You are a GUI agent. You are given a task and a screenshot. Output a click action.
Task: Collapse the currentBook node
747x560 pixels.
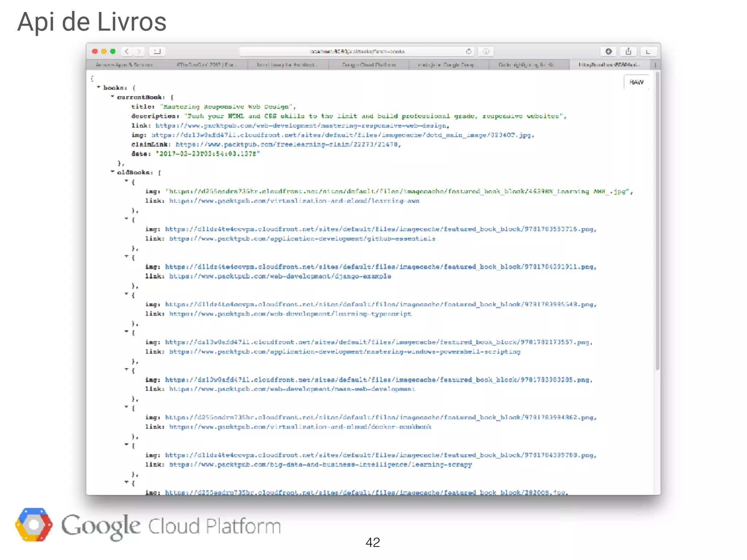click(x=112, y=97)
